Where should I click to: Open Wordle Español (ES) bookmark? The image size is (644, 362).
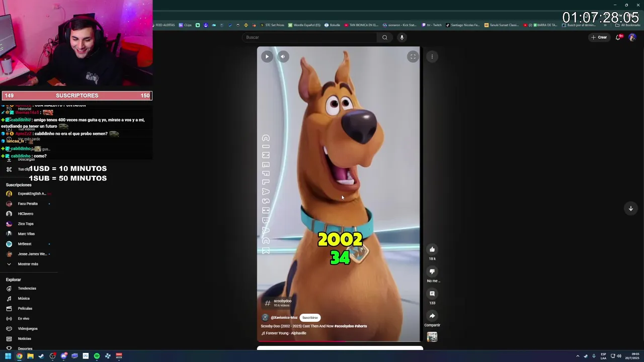[304, 25]
